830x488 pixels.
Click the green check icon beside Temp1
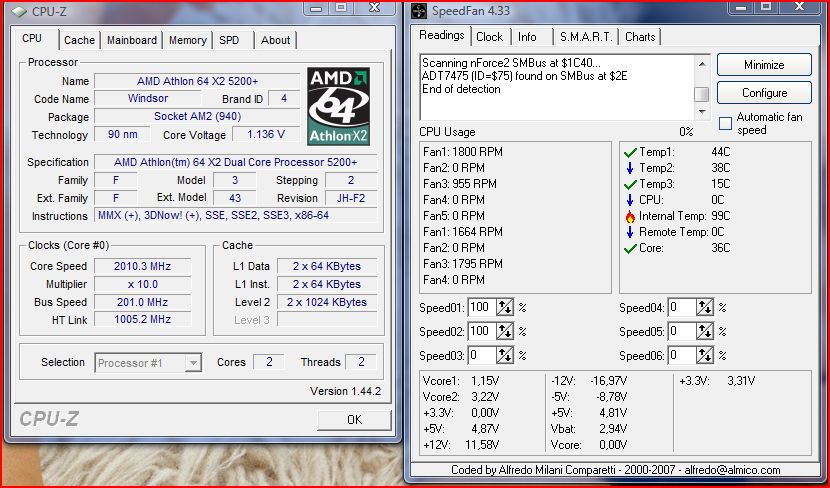[x=630, y=153]
